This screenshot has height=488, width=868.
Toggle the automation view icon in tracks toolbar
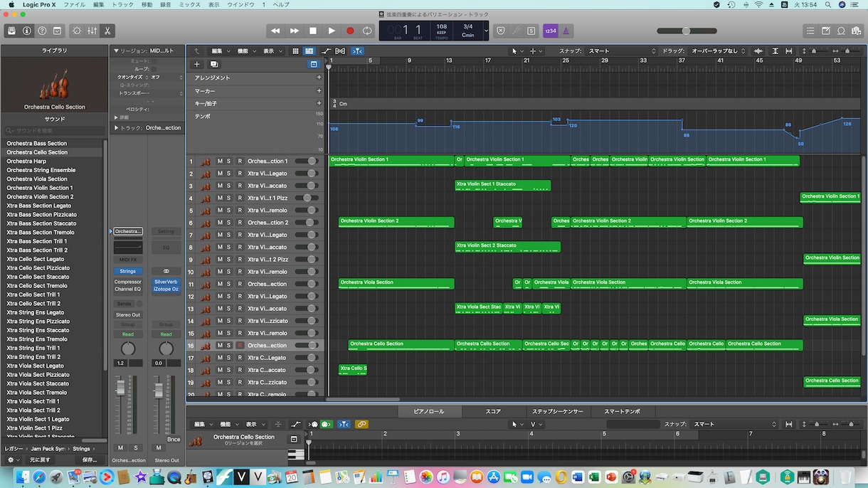[326, 51]
